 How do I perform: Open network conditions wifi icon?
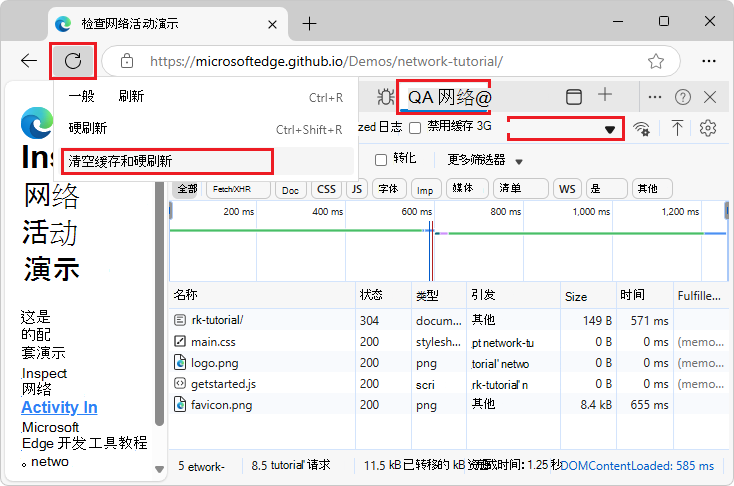[641, 128]
